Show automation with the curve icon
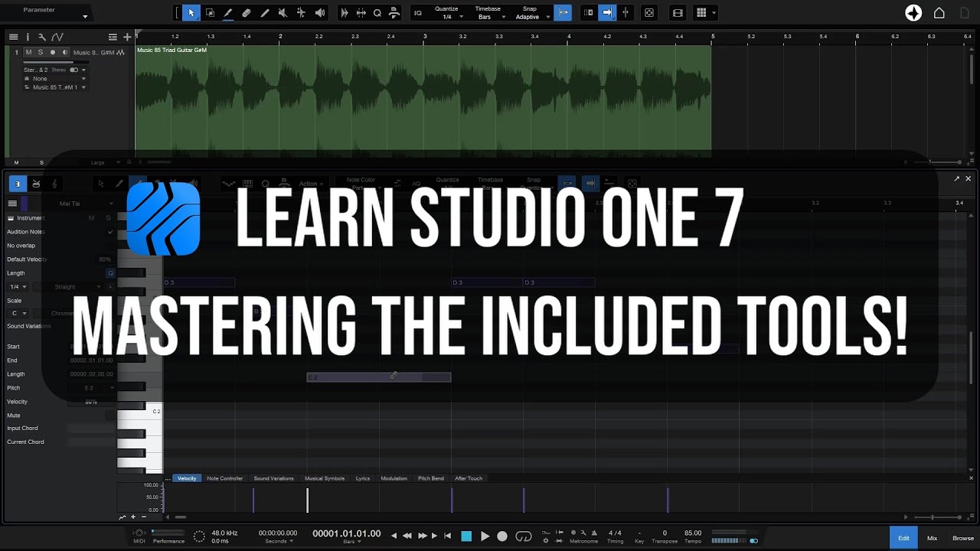 point(56,37)
